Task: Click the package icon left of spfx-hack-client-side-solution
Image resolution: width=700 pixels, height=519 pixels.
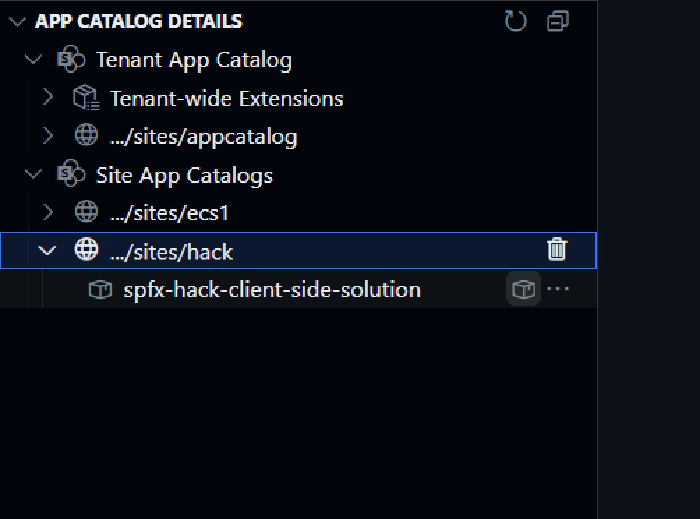Action: (100, 290)
